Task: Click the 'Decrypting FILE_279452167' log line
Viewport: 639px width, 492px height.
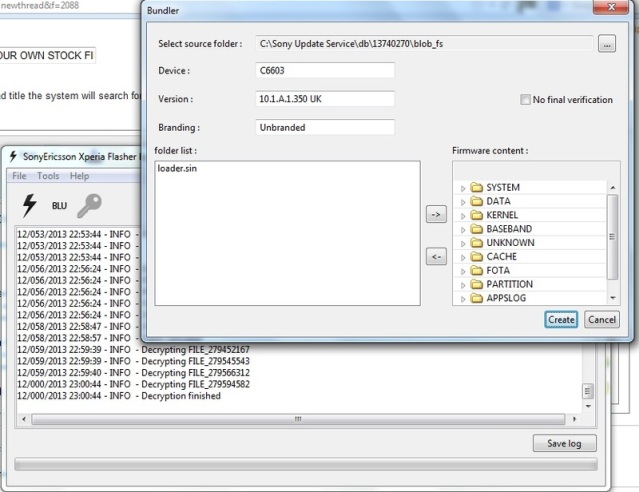Action: 196,350
